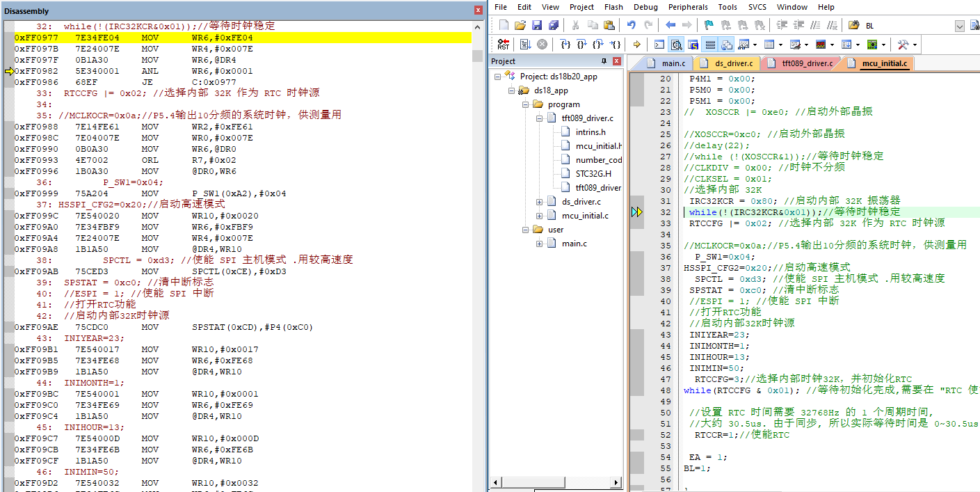Open the BL find combo box dropdown

(959, 26)
